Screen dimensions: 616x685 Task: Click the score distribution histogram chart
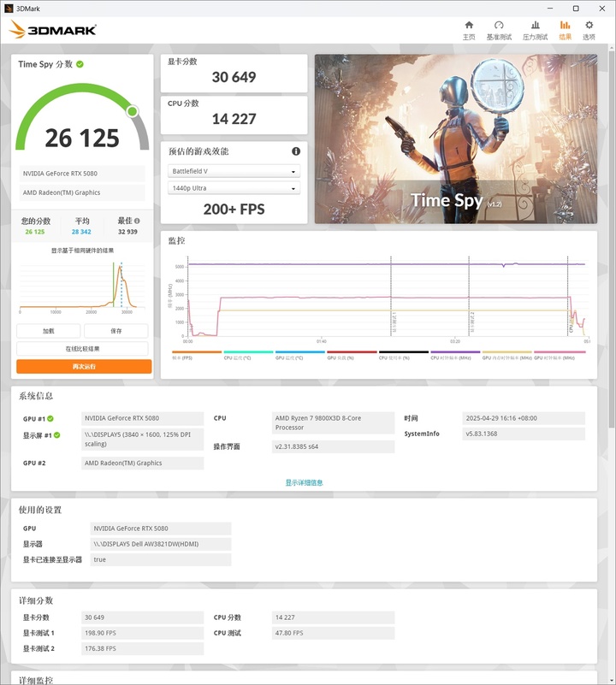point(82,286)
